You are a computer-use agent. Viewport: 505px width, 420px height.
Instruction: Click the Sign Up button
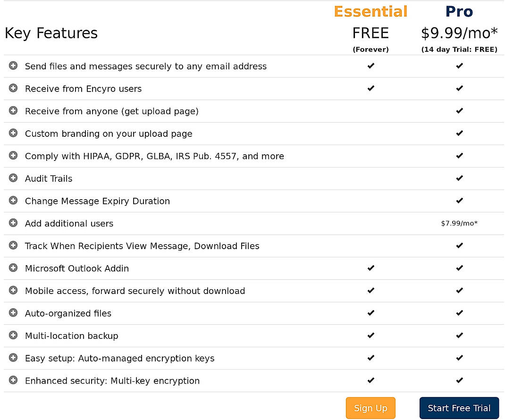click(370, 408)
